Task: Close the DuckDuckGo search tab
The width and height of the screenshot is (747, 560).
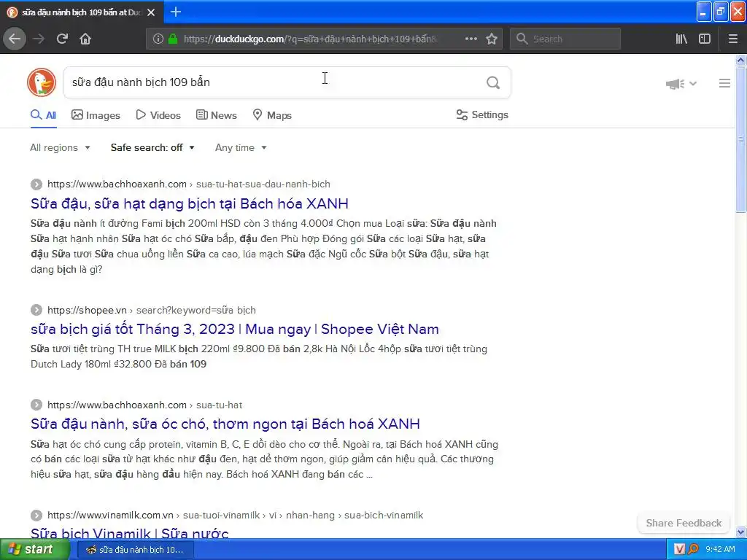Action: 151,12
